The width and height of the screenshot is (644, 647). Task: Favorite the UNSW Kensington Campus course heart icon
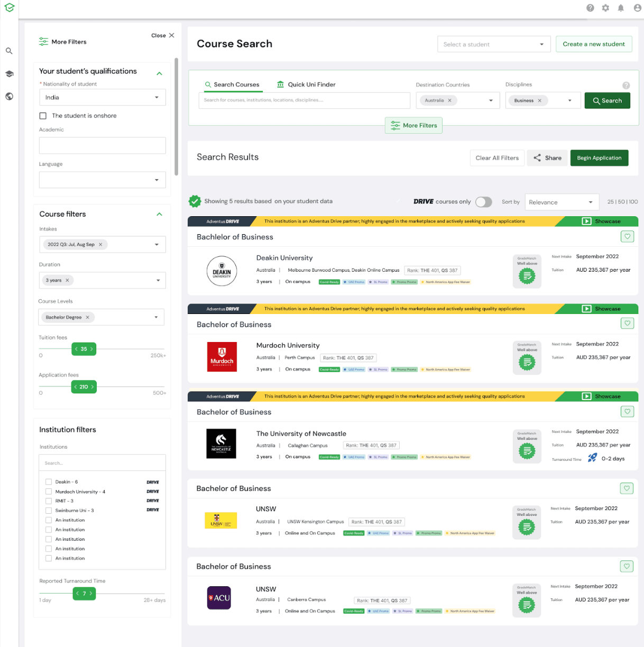pyautogui.click(x=627, y=488)
